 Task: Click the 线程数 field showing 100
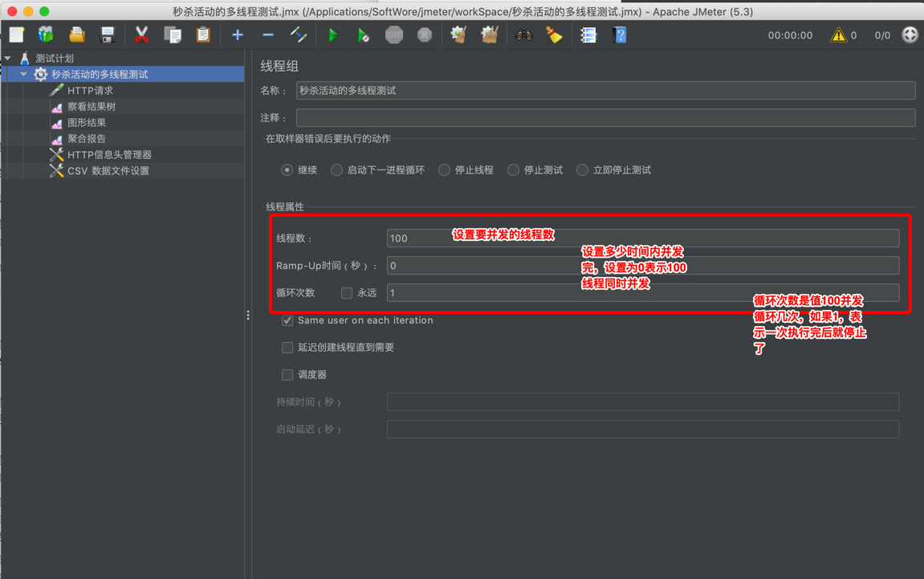pos(643,238)
